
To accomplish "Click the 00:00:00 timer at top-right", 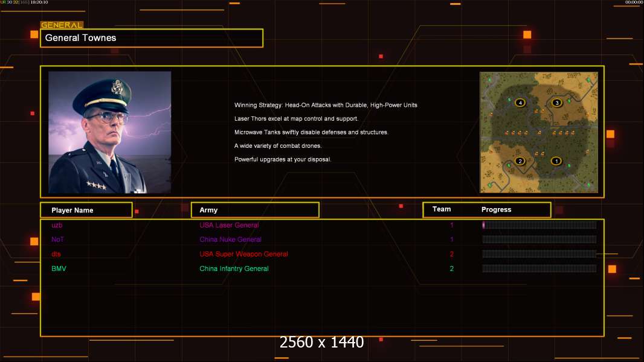I will (634, 2).
